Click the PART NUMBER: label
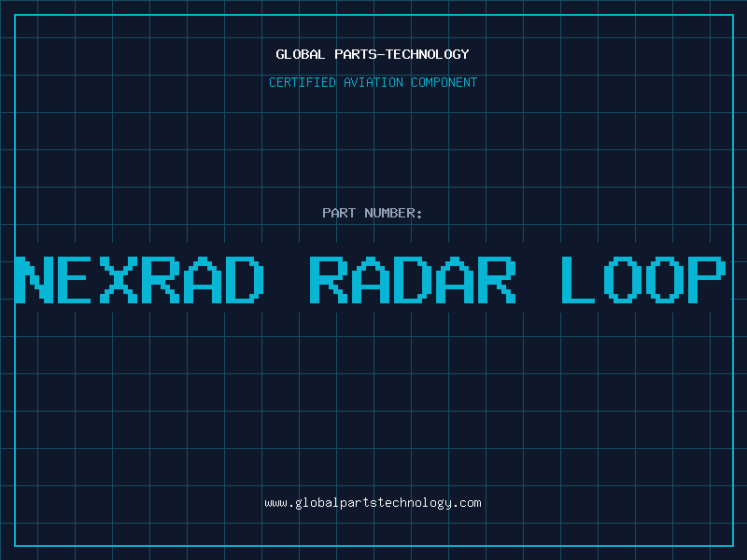The image size is (747, 560). coord(373,213)
